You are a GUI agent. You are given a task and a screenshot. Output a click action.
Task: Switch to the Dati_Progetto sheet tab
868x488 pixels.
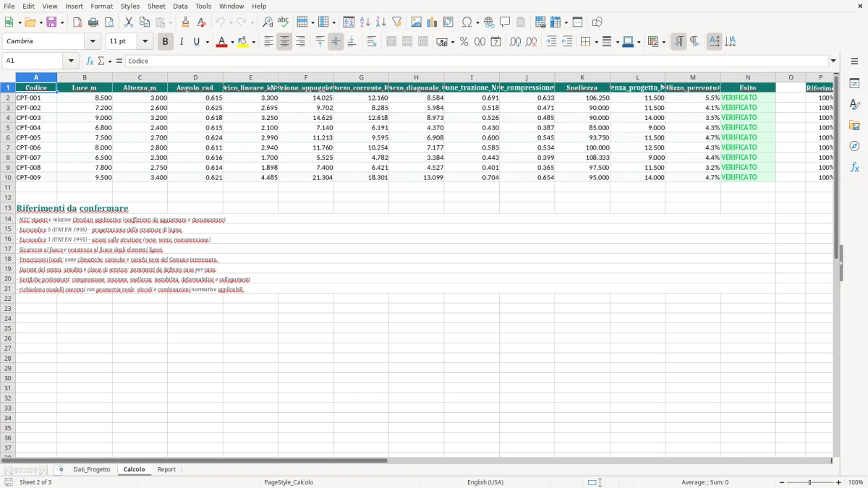click(92, 469)
